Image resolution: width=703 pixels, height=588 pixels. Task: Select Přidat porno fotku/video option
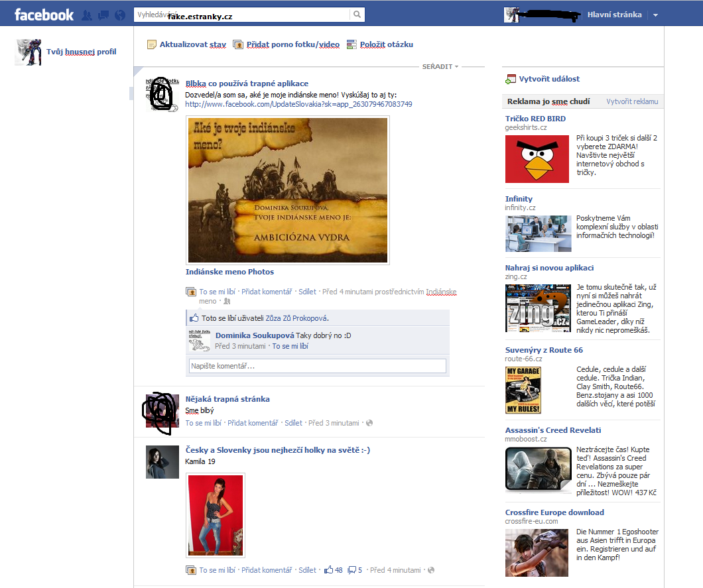[x=292, y=44]
